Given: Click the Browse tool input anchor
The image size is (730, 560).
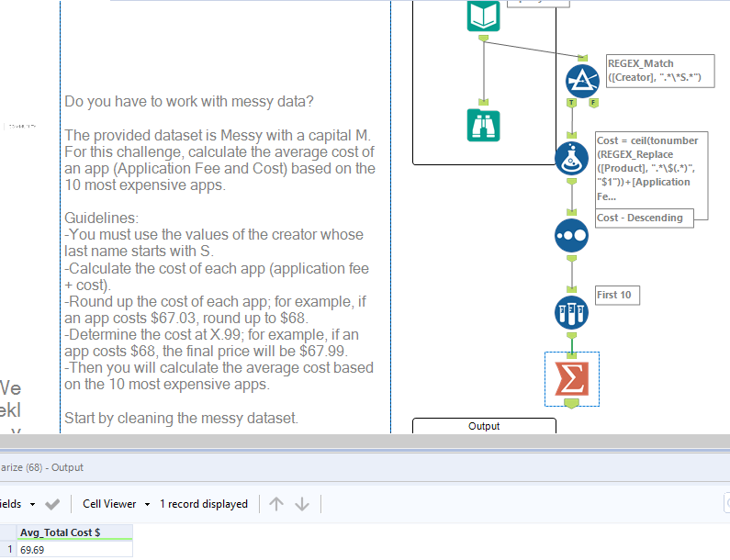Looking at the screenshot, I should pyautogui.click(x=483, y=102).
